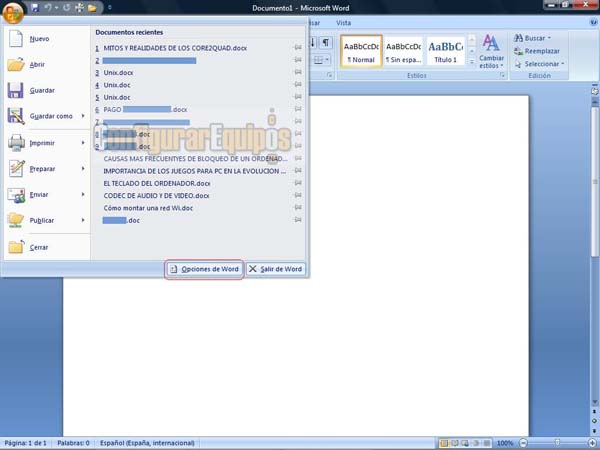The image size is (600, 450).
Task: Click Palabras: 0 word count
Action: pyautogui.click(x=73, y=443)
